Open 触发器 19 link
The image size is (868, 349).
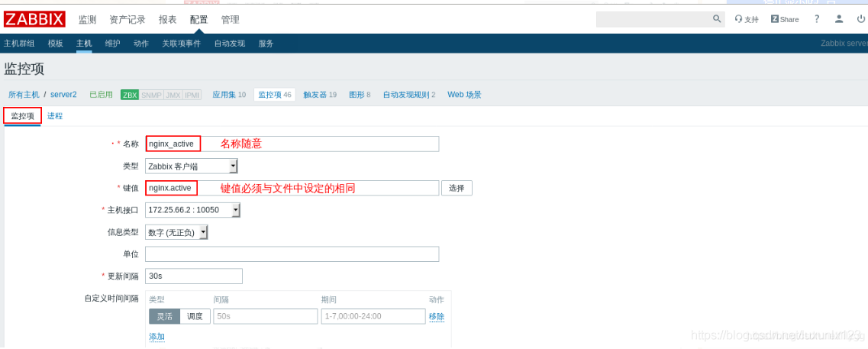(x=320, y=95)
